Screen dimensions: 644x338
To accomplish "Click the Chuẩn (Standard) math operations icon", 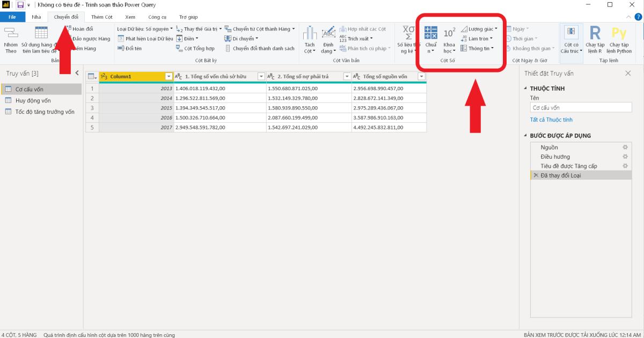I will pos(431,33).
